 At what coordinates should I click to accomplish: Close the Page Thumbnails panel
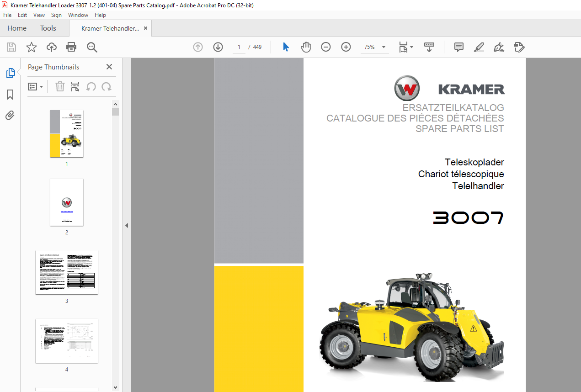[x=109, y=67]
